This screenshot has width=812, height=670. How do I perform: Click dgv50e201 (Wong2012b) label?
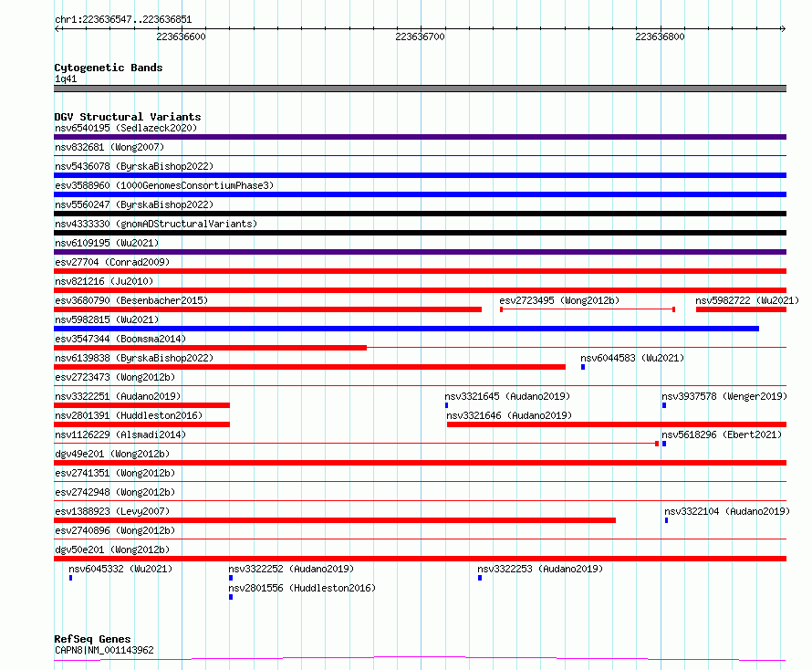(112, 550)
